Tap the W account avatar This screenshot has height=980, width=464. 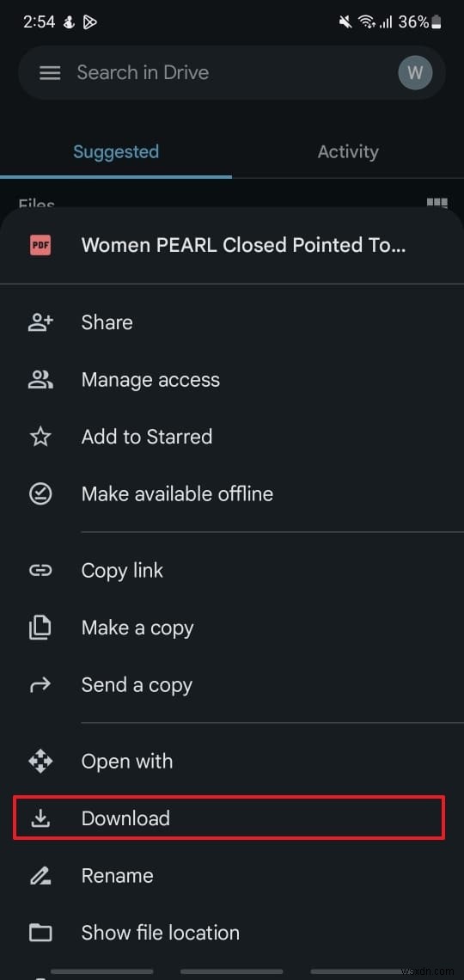(x=415, y=73)
